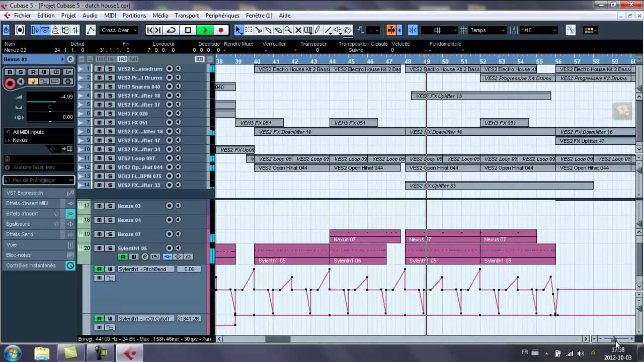This screenshot has height=362, width=644.
Task: Select the Object Selection arrow tool
Action: [238, 30]
